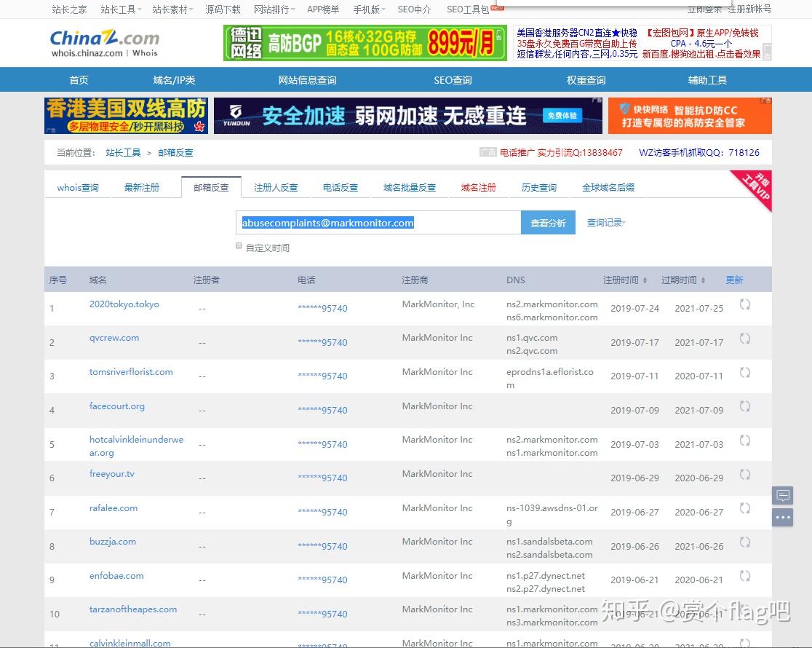
Task: Refresh the buzzja.com row
Action: (744, 542)
